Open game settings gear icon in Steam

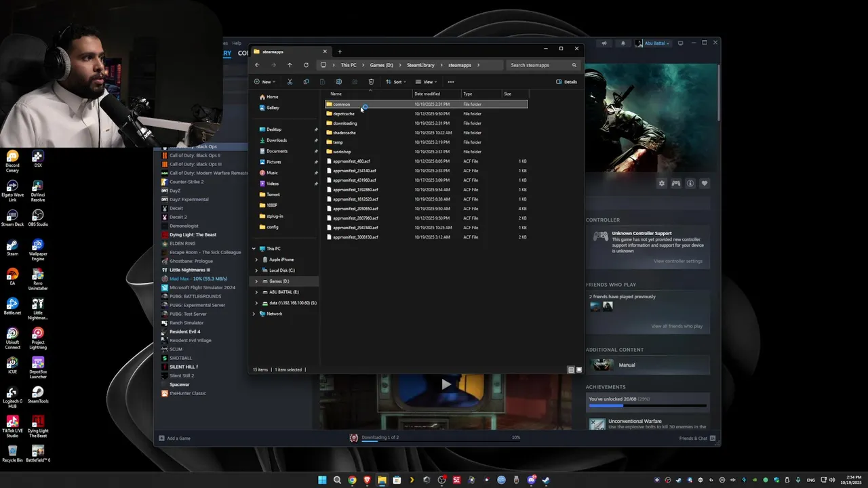click(662, 184)
